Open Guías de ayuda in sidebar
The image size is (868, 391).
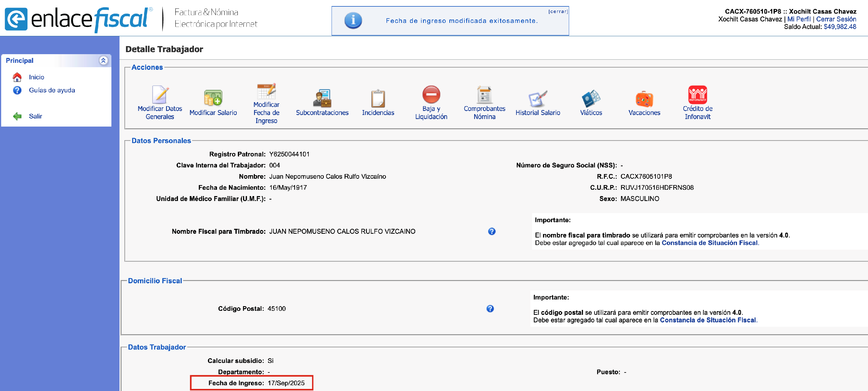[52, 90]
